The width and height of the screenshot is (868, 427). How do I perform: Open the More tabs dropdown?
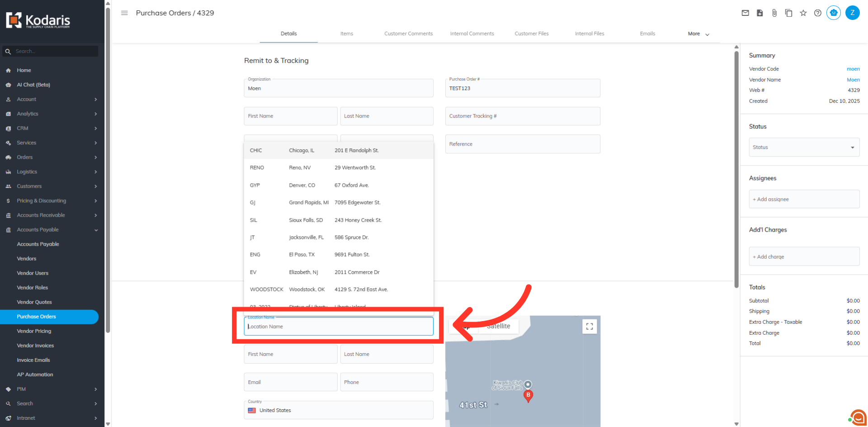(x=698, y=34)
